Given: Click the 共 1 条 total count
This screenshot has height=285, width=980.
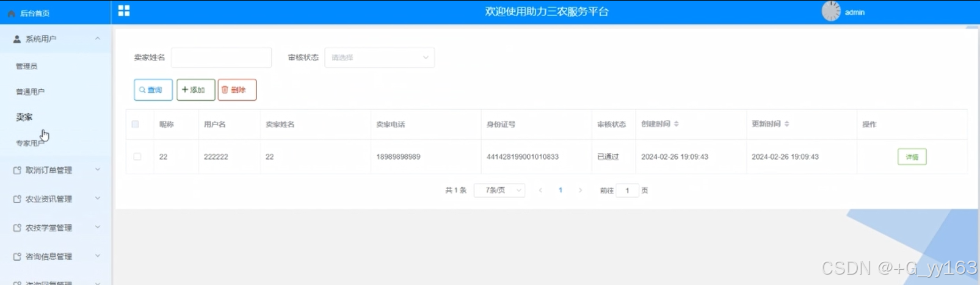Looking at the screenshot, I should click(x=456, y=190).
